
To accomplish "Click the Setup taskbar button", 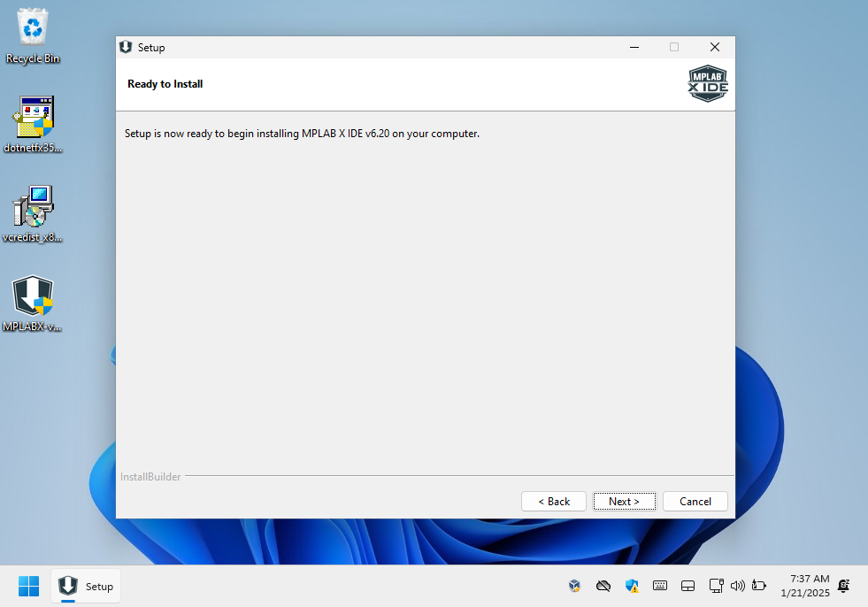I will click(86, 586).
